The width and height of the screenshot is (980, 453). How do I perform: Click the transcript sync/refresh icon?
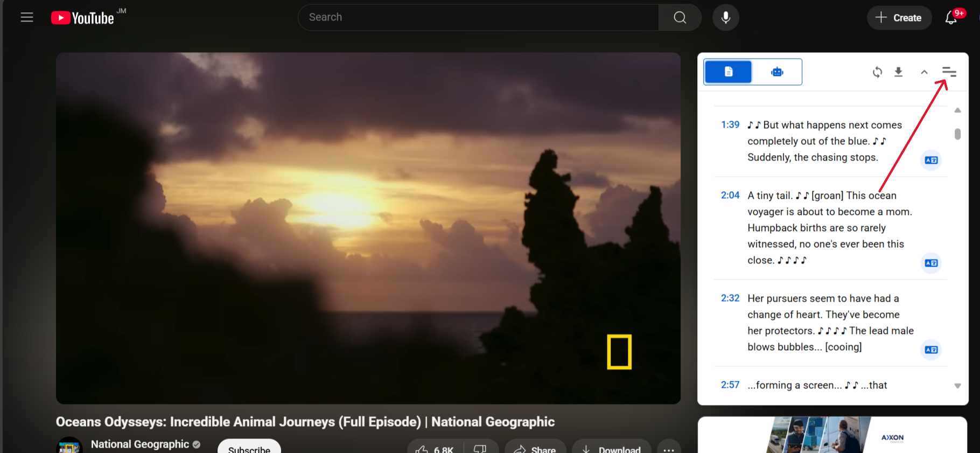[877, 72]
